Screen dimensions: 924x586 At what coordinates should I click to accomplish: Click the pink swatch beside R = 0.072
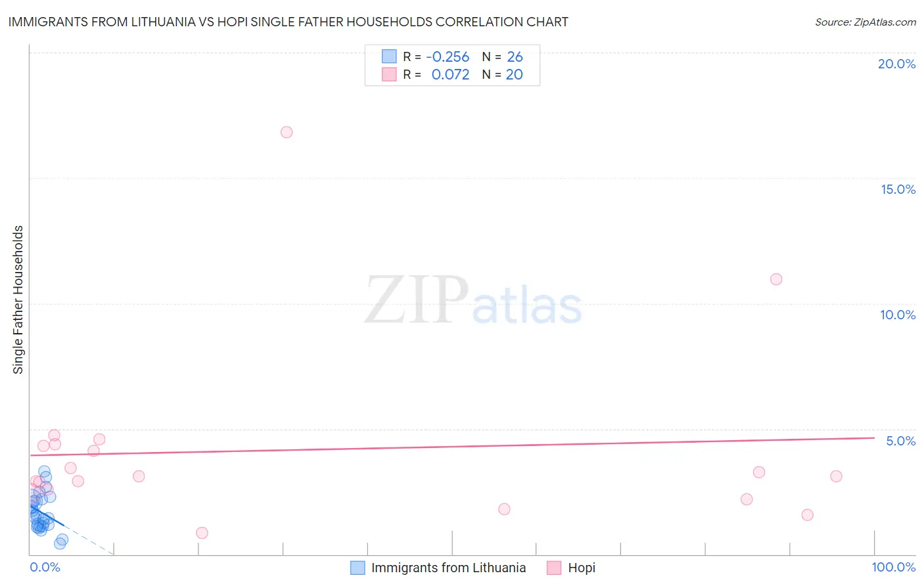click(389, 74)
